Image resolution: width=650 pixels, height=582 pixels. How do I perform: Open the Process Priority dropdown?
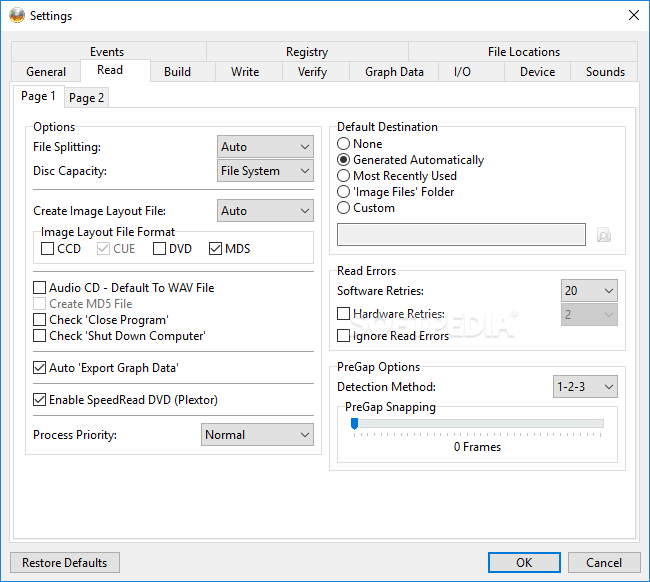(x=257, y=434)
